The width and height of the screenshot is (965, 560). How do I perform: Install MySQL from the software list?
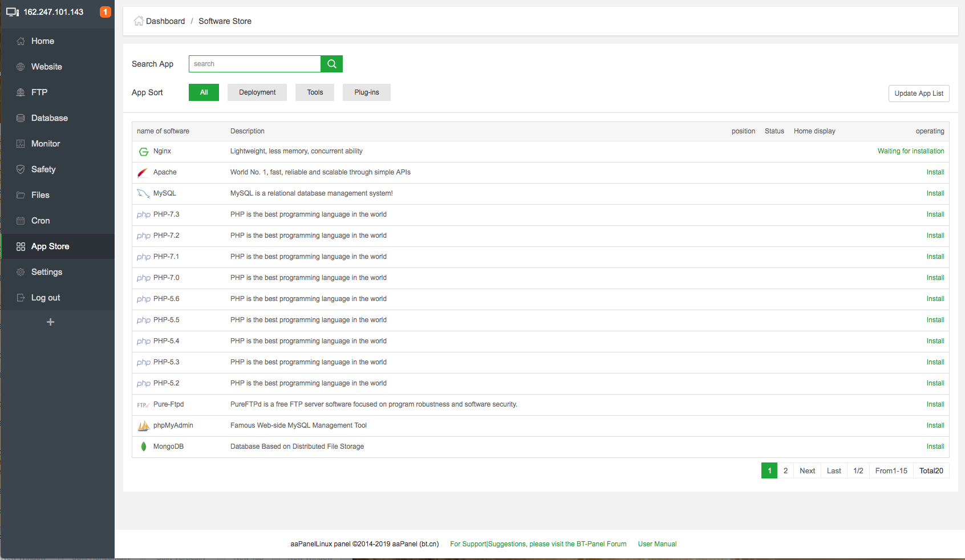tap(935, 193)
